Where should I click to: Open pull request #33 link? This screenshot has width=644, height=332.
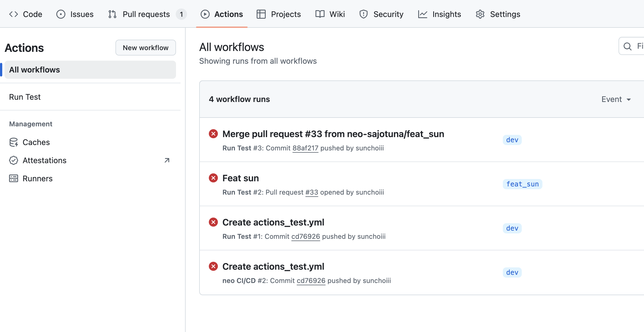(312, 192)
